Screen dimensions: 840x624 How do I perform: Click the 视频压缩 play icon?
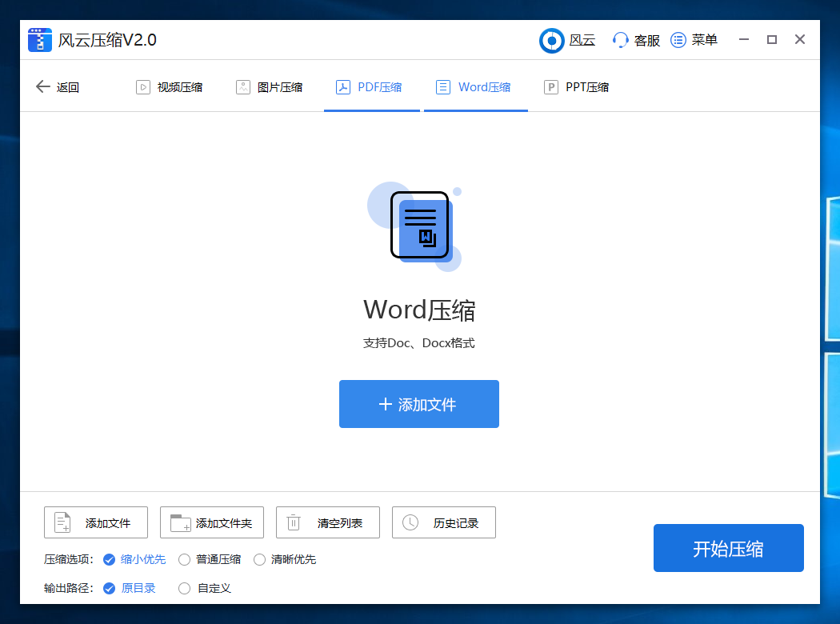pos(143,87)
